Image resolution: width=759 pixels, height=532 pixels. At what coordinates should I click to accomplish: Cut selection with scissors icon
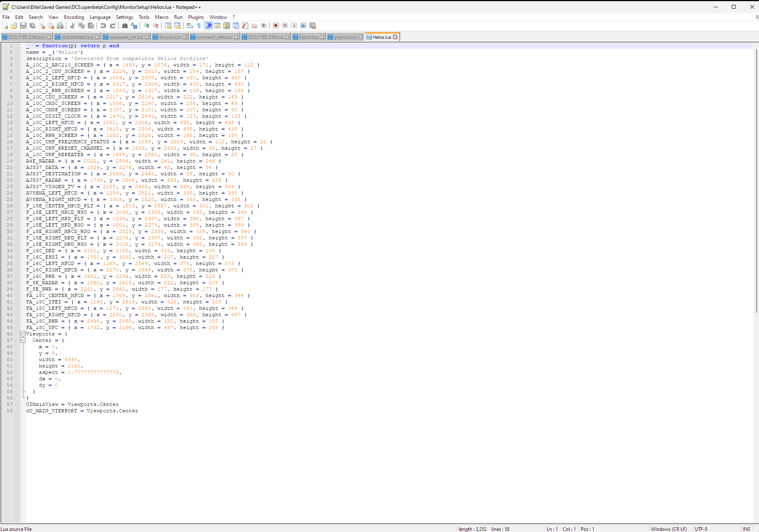(72, 26)
